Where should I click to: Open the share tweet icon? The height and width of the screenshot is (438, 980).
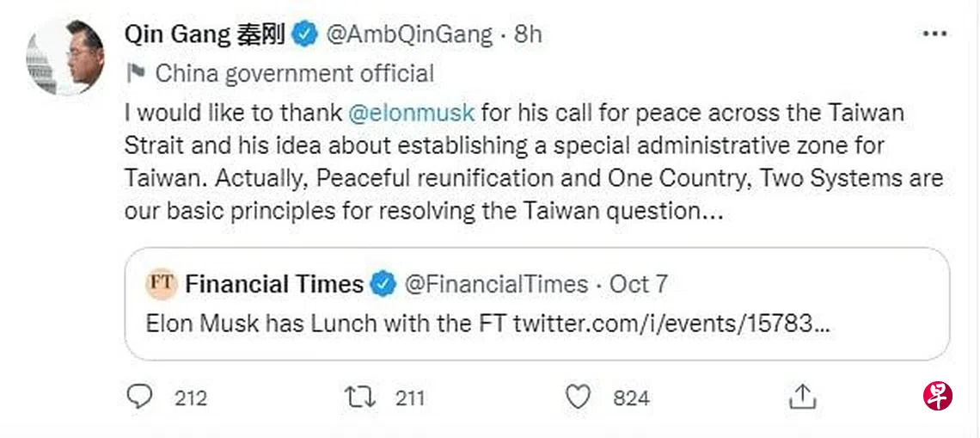(801, 397)
